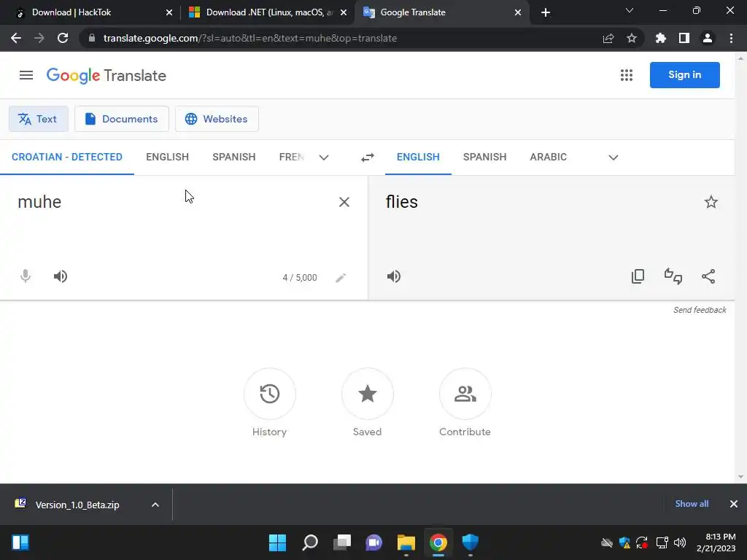Start voice input with the microphone
Viewport: 747px width, 560px height.
26,276
